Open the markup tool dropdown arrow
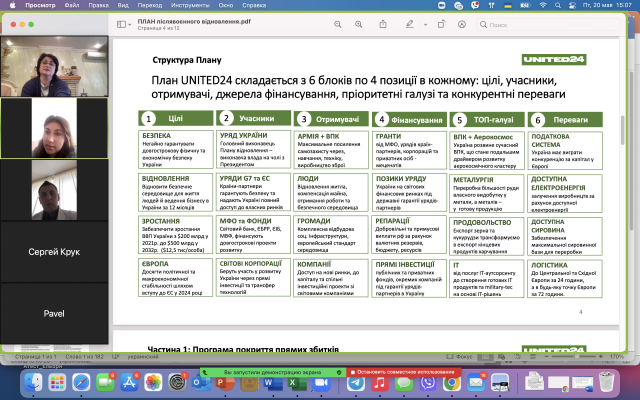The height and width of the screenshot is (400, 640). click(x=425, y=25)
